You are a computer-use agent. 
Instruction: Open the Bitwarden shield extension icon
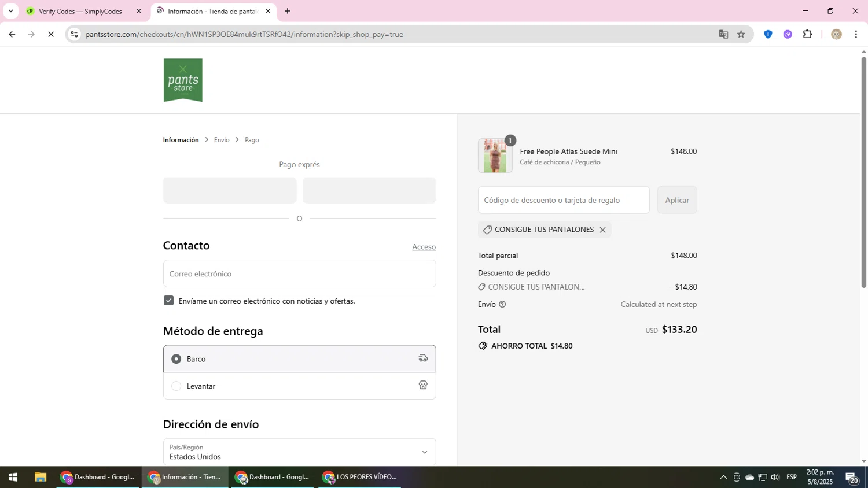[768, 34]
